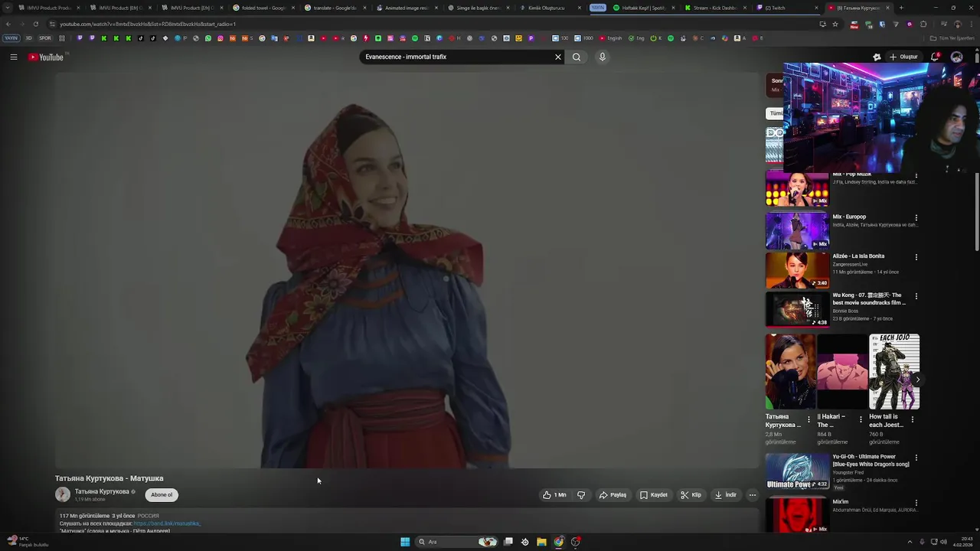
Task: Click the Paylaş share button
Action: (x=612, y=495)
